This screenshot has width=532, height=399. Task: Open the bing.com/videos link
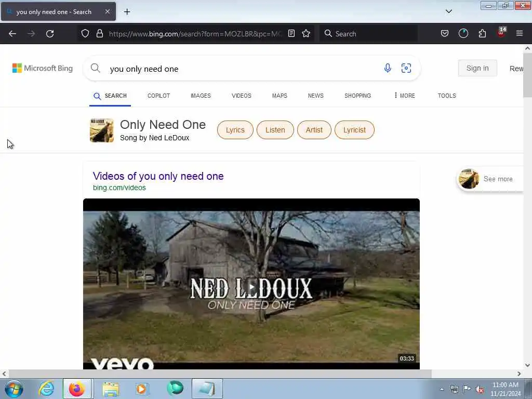(x=119, y=188)
